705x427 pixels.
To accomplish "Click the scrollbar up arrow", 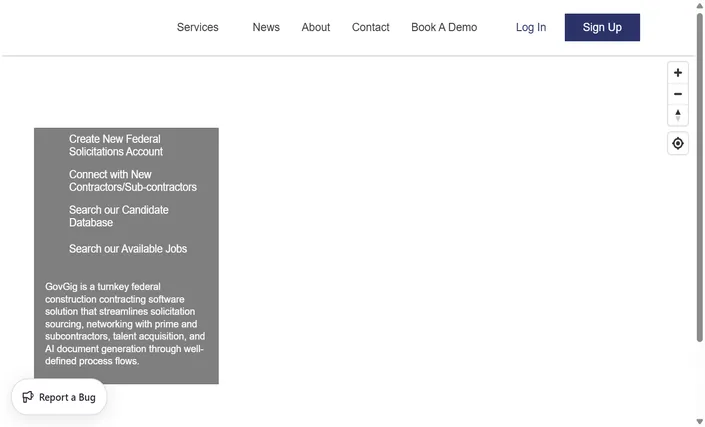I will (700, 4).
